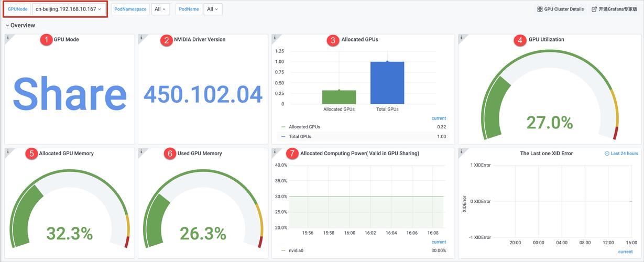The height and width of the screenshot is (262, 644).
Task: Click the GPUNode variable label
Action: (18, 9)
